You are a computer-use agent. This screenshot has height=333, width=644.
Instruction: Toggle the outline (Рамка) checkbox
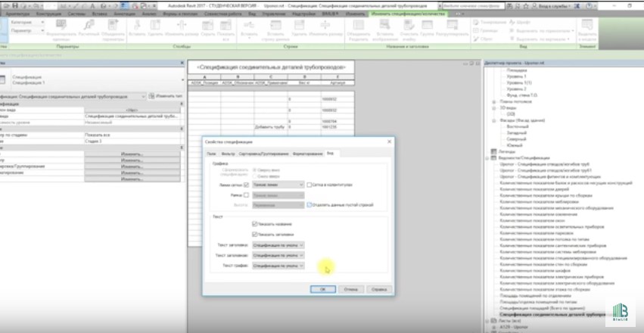click(x=247, y=195)
